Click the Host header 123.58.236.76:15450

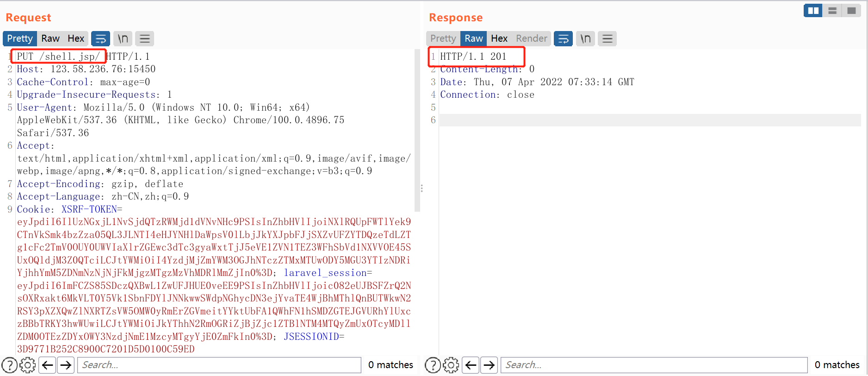[87, 69]
